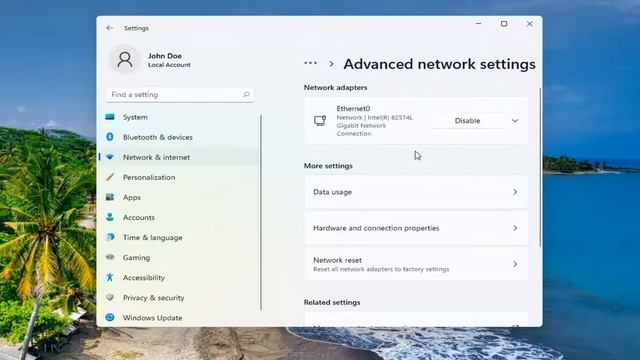640x360 pixels.
Task: Click the main content vertical scrollbar
Action: [540, 167]
